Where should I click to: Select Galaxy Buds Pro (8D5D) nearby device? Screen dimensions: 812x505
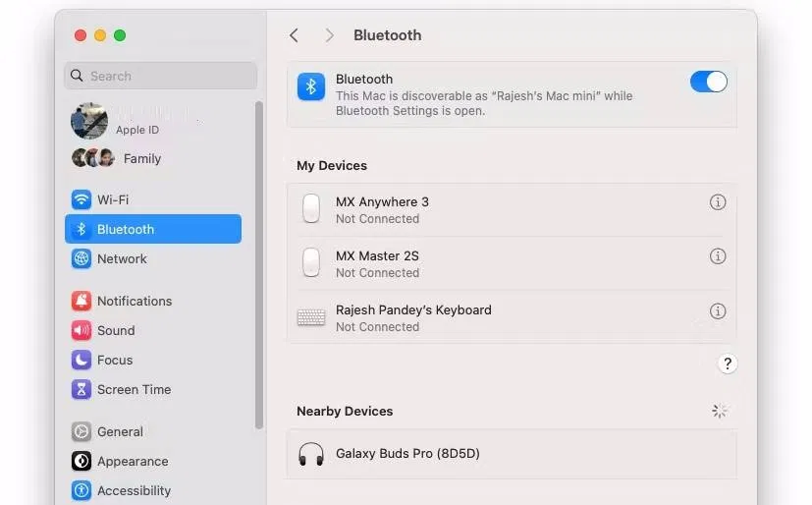point(512,454)
